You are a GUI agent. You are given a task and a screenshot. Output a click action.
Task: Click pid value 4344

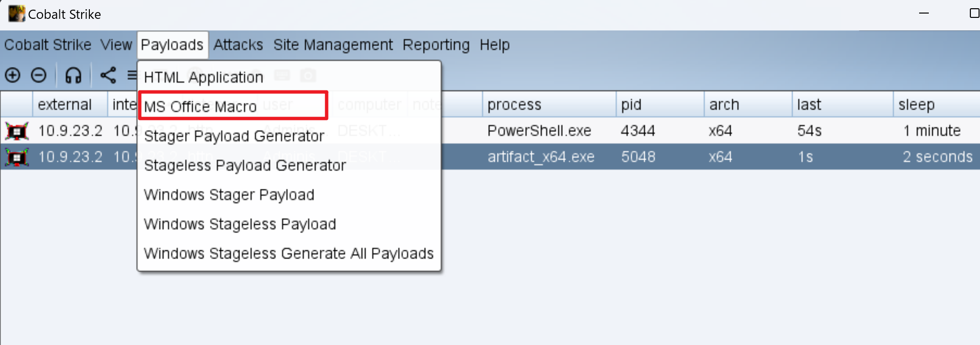(x=638, y=131)
